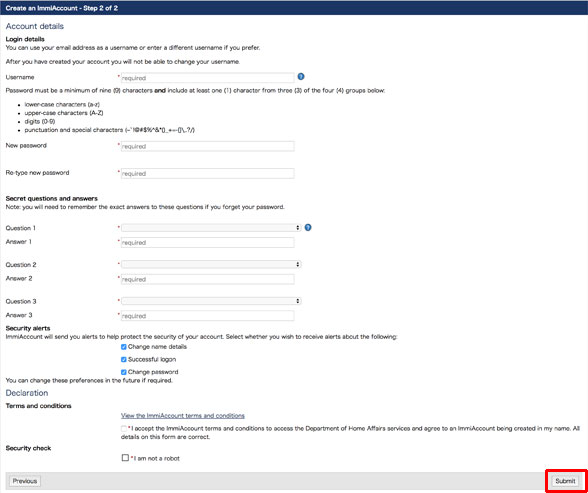Click the Answer 1 text field
The width and height of the screenshot is (588, 493).
pos(207,243)
